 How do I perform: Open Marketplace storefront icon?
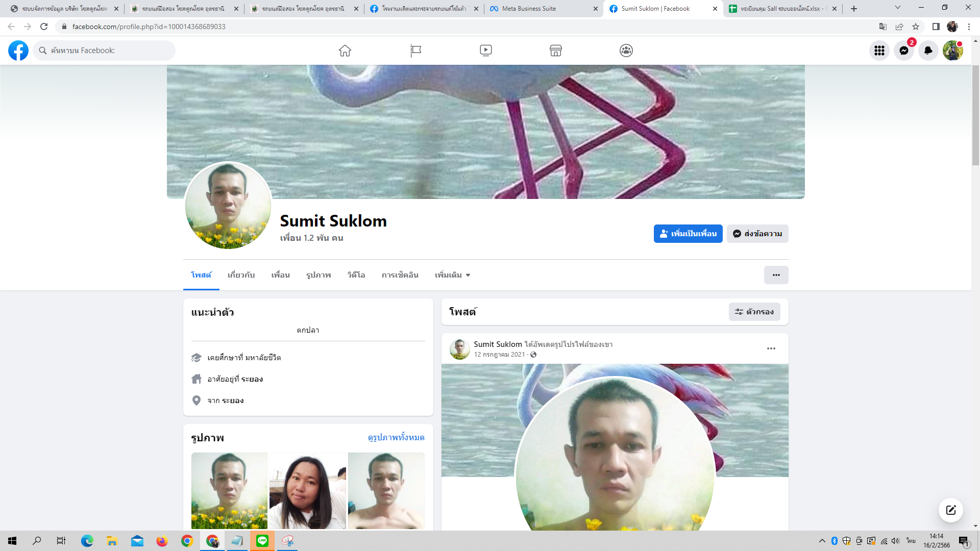coord(556,51)
